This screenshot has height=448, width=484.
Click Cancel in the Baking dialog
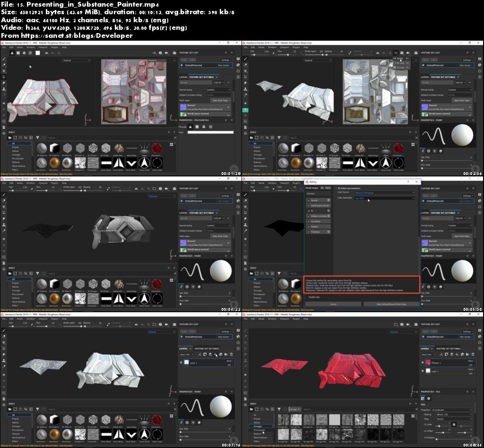coord(333,304)
